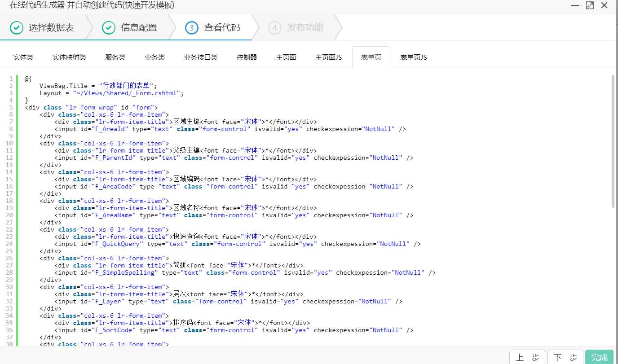
Task: Click the 下一步 button
Action: [x=565, y=357]
